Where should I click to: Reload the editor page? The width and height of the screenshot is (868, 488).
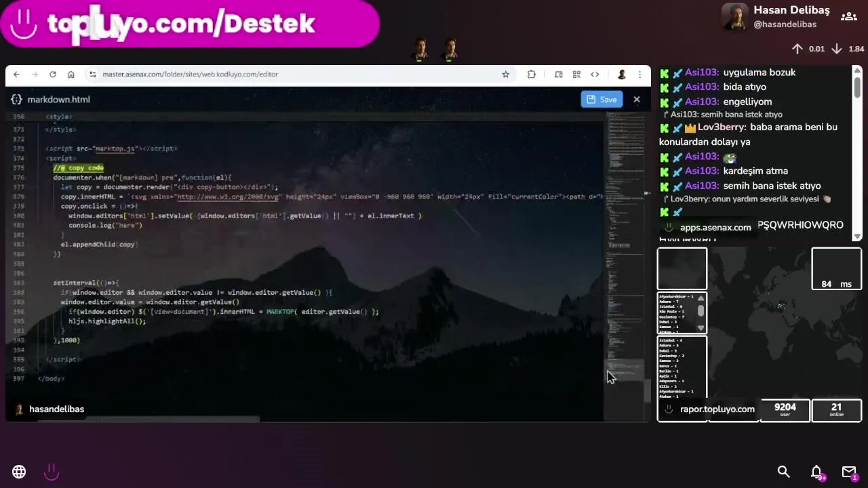click(52, 75)
